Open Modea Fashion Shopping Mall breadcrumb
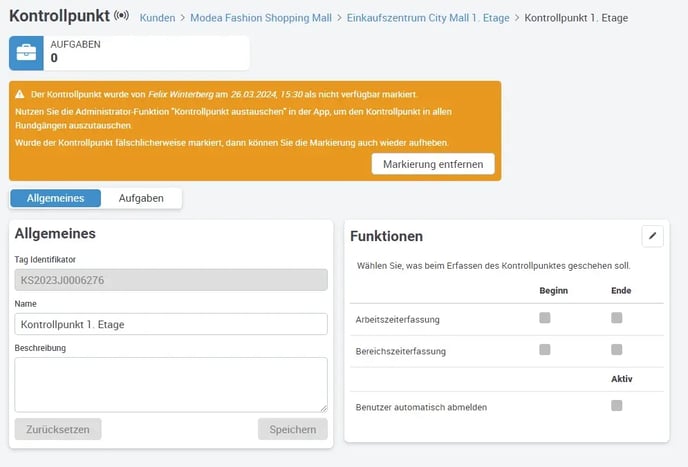 click(x=261, y=18)
